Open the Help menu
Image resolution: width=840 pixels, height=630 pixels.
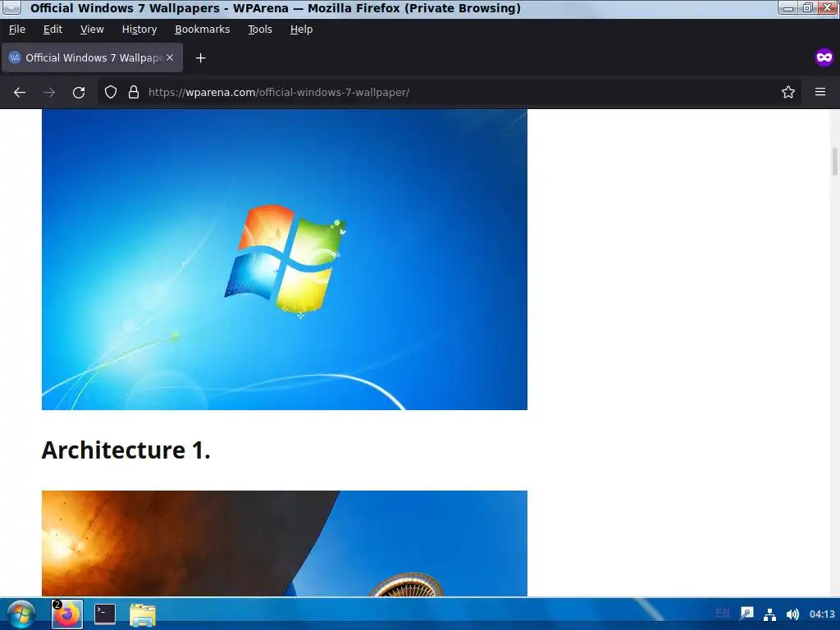tap(301, 30)
